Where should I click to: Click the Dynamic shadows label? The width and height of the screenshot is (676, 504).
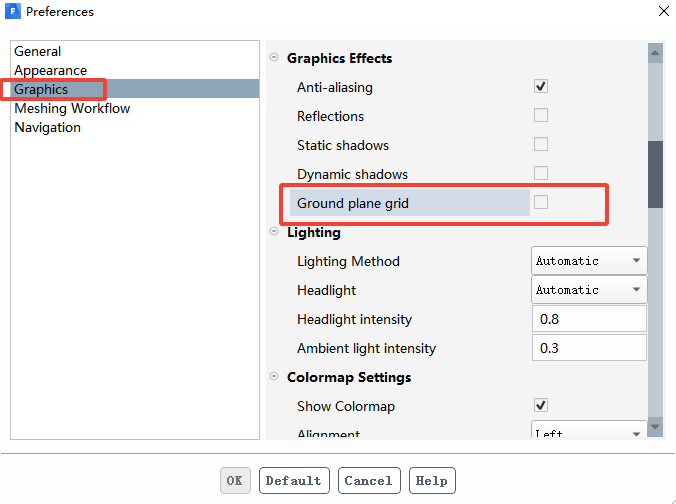coord(352,174)
